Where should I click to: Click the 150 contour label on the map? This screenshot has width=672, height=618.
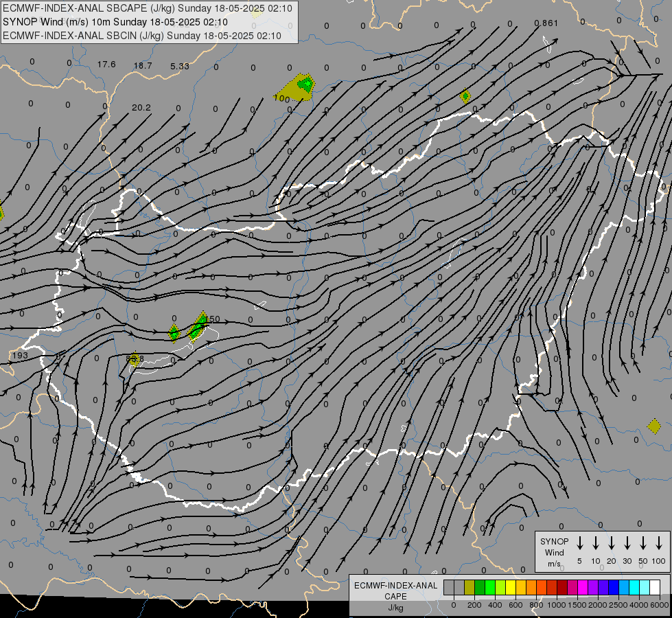coord(213,319)
